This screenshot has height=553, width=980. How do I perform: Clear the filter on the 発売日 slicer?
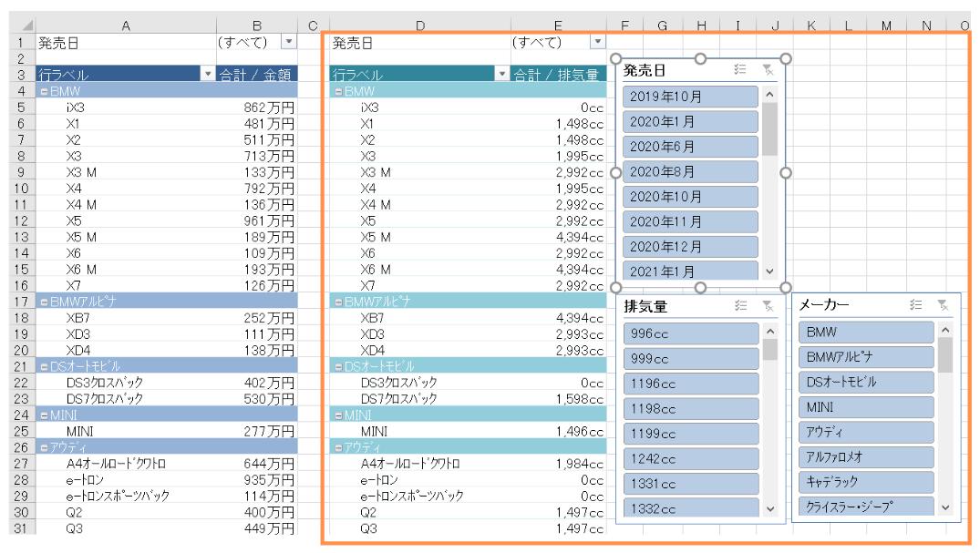click(x=768, y=70)
